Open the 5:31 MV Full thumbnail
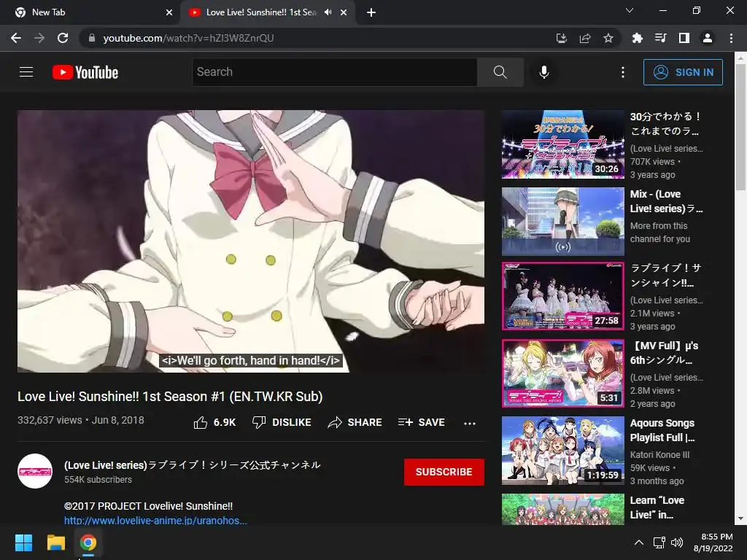The image size is (747, 560). (x=562, y=373)
